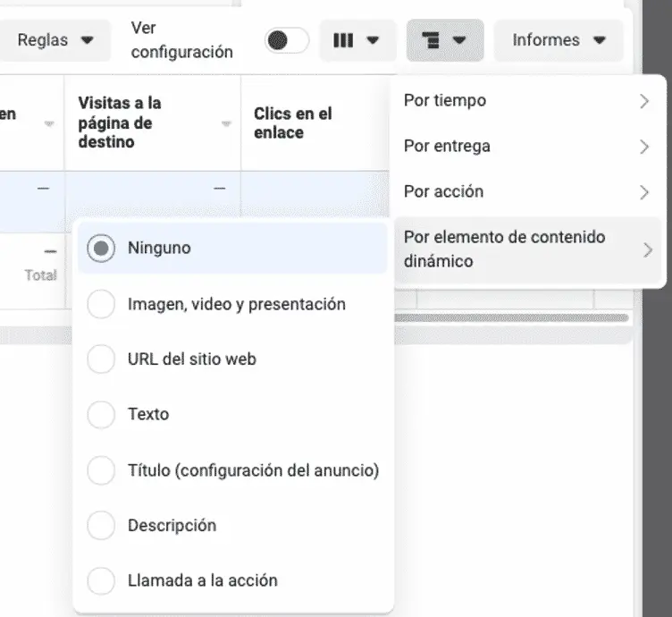Open the Por acción submenu
The image size is (672, 617).
527,191
